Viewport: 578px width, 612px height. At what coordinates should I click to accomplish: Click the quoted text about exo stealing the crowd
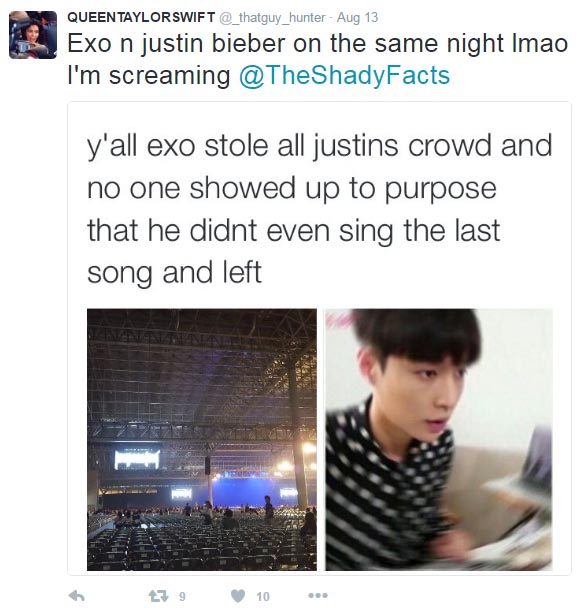pyautogui.click(x=319, y=210)
